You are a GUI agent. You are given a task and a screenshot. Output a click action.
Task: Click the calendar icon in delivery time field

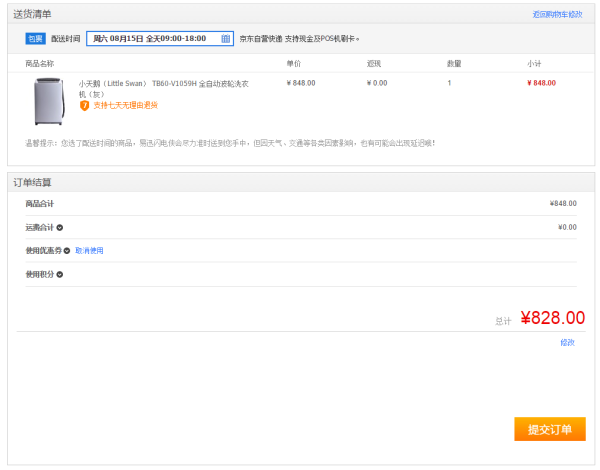pos(226,38)
